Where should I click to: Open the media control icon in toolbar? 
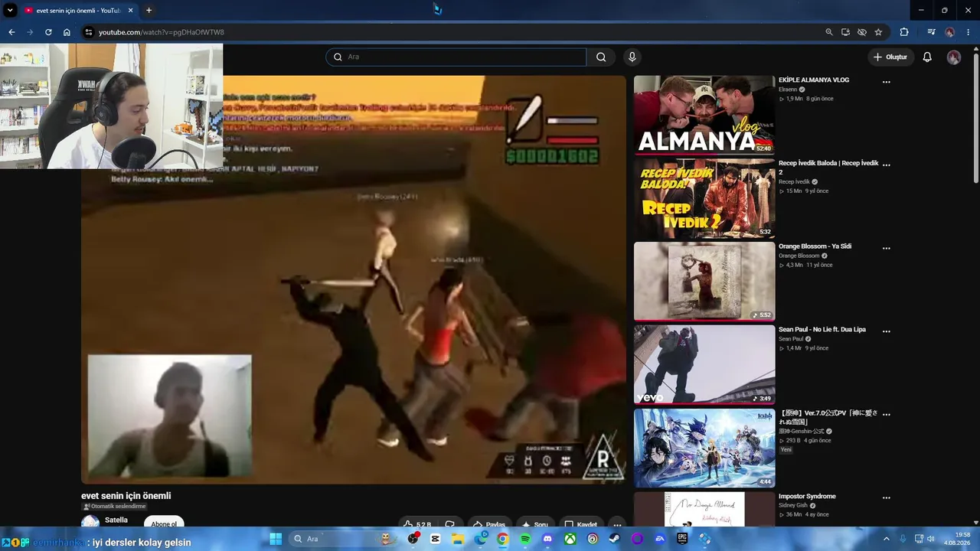pos(931,32)
